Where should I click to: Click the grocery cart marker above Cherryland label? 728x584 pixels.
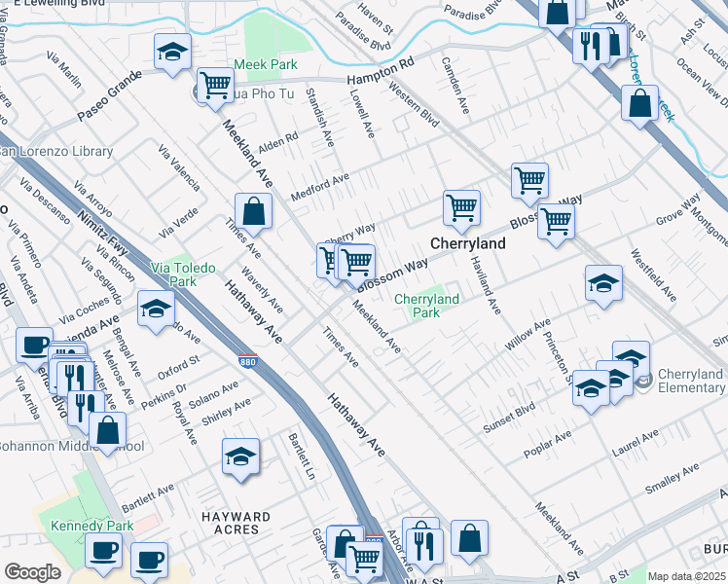pos(462,209)
